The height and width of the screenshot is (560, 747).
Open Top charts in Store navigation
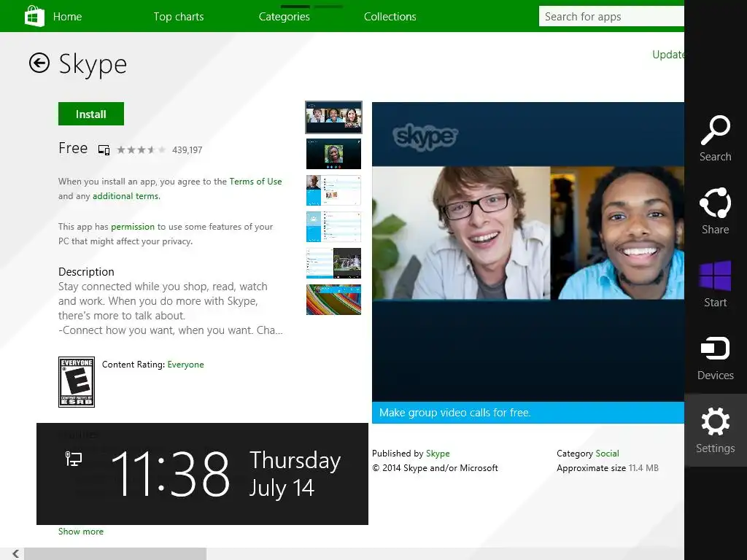[x=179, y=17]
